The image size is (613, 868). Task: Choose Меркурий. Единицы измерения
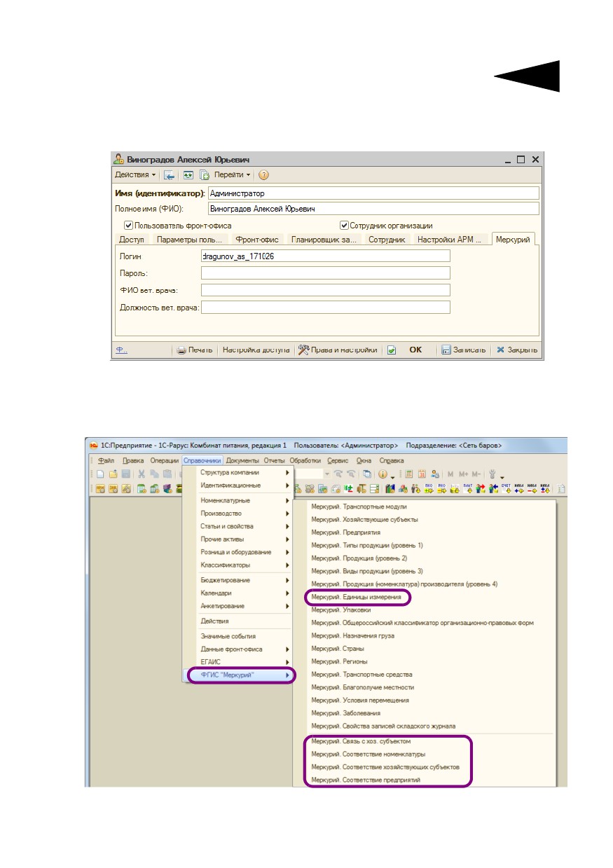[x=357, y=597]
